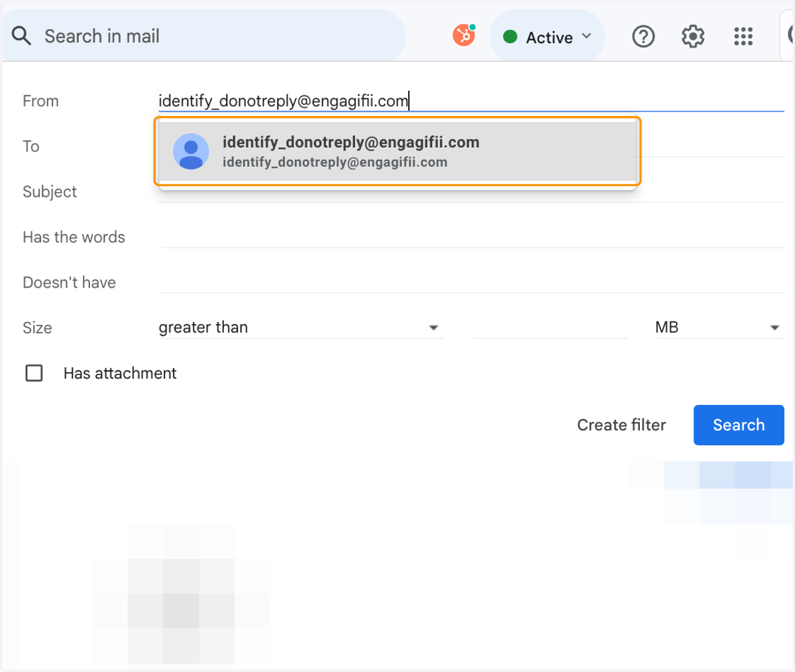
Task: Click the contact avatar in the suggestion
Action: pos(191,152)
